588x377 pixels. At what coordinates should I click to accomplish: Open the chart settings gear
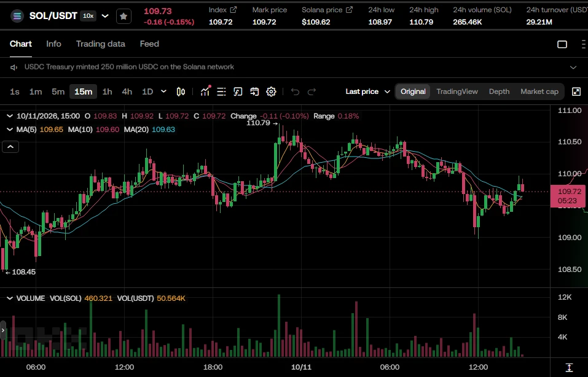coord(271,91)
